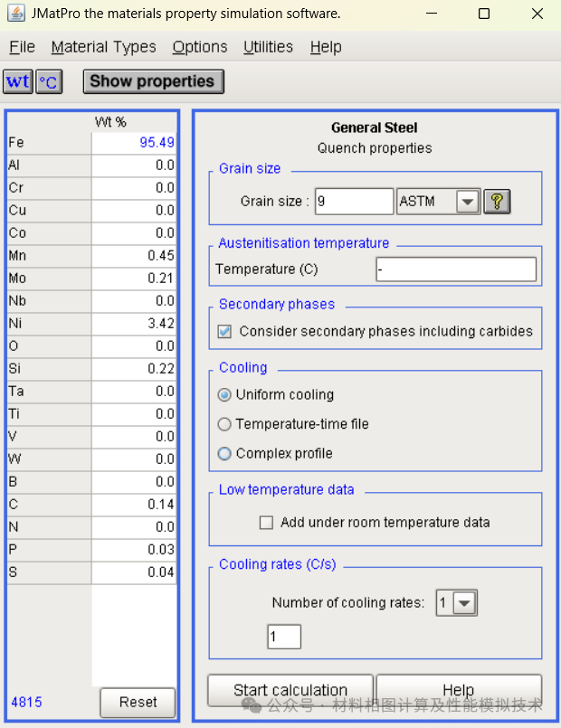This screenshot has height=728, width=561.
Task: Open the Options menu
Action: click(200, 47)
